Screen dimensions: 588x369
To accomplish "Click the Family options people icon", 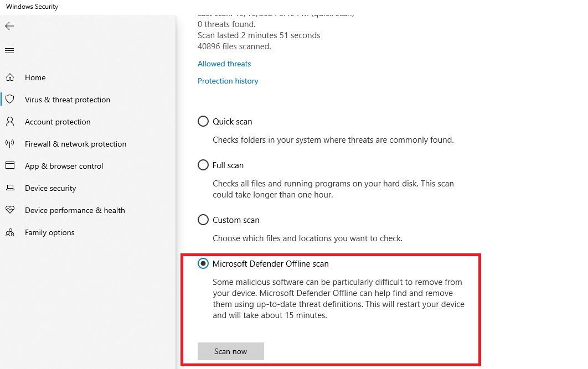I will click(10, 232).
